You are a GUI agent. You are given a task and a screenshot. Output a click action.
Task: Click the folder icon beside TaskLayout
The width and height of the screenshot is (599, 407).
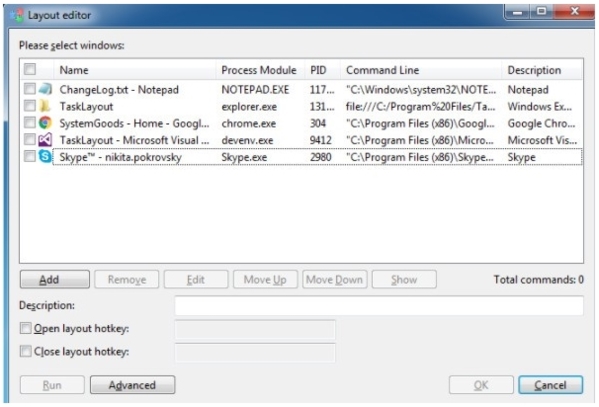45,106
